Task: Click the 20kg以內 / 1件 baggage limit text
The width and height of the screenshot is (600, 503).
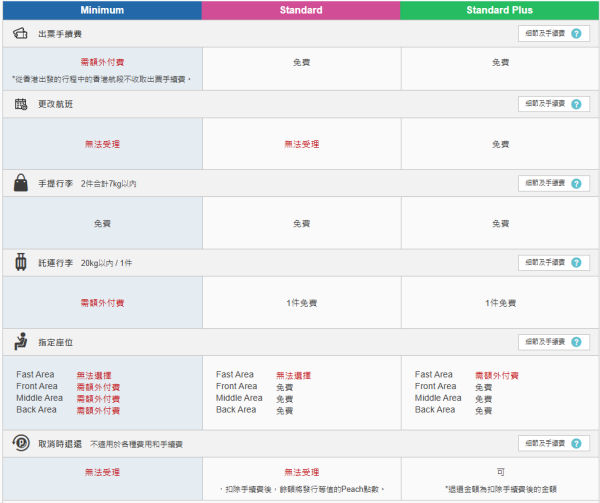Action: tap(106, 263)
